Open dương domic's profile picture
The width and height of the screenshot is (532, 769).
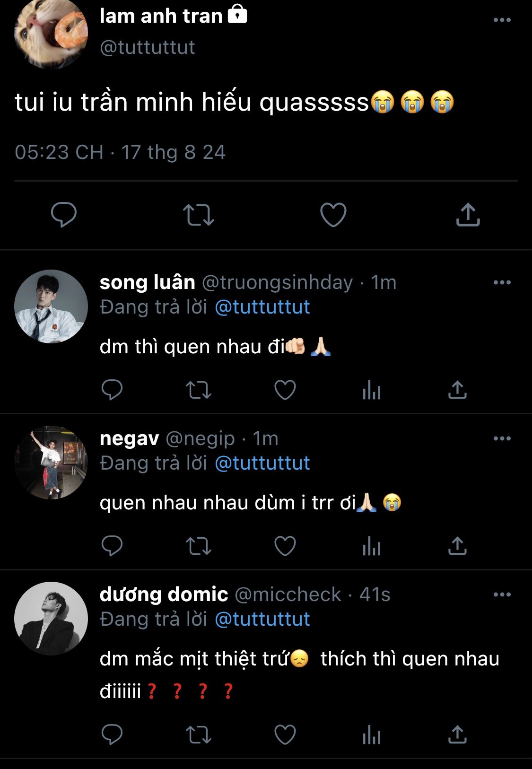tap(51, 619)
